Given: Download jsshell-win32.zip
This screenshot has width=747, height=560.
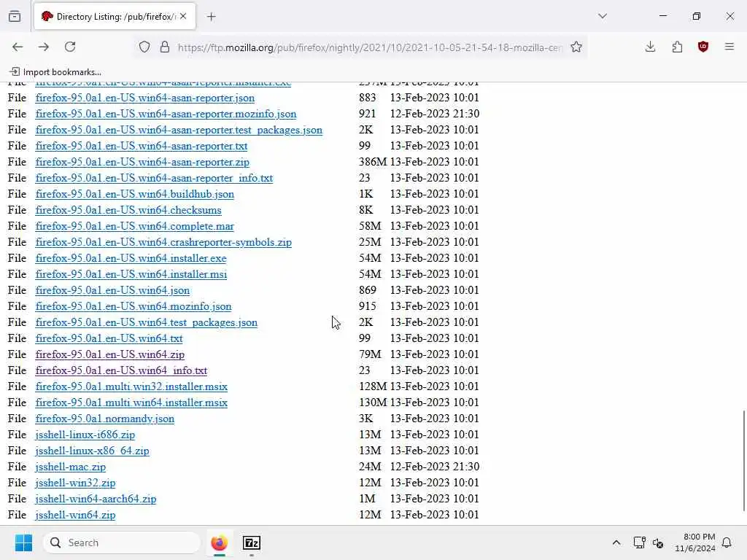Looking at the screenshot, I should tap(75, 483).
